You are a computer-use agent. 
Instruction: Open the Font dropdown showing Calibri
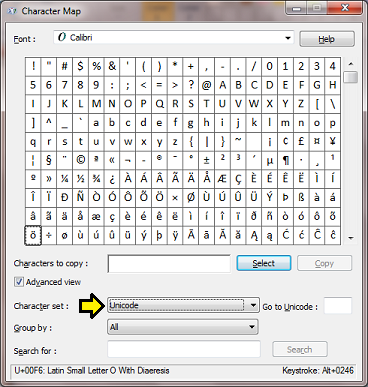(x=173, y=38)
